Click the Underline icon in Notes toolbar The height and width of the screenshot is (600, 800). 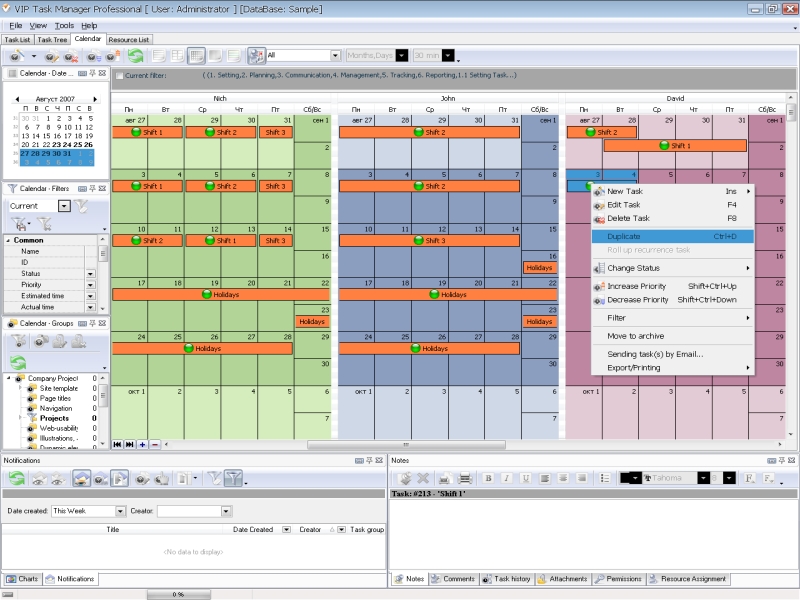(526, 478)
